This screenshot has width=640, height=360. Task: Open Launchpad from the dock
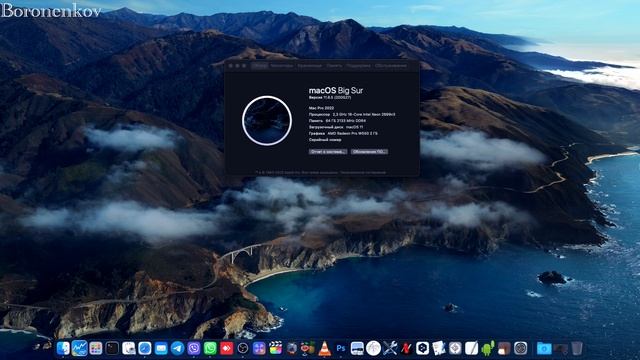coord(96,348)
